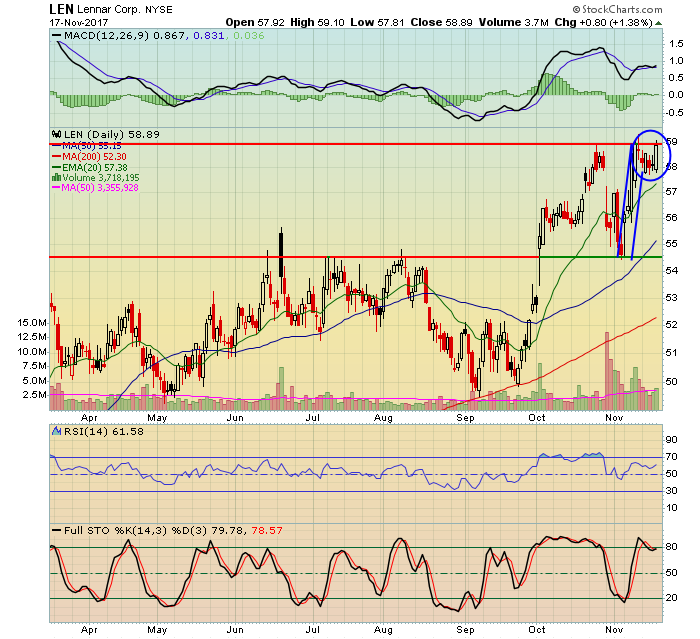This screenshot has height=639, width=700.
Task: Click the "EMA(20) 57.38" legend entry
Action: (95, 167)
